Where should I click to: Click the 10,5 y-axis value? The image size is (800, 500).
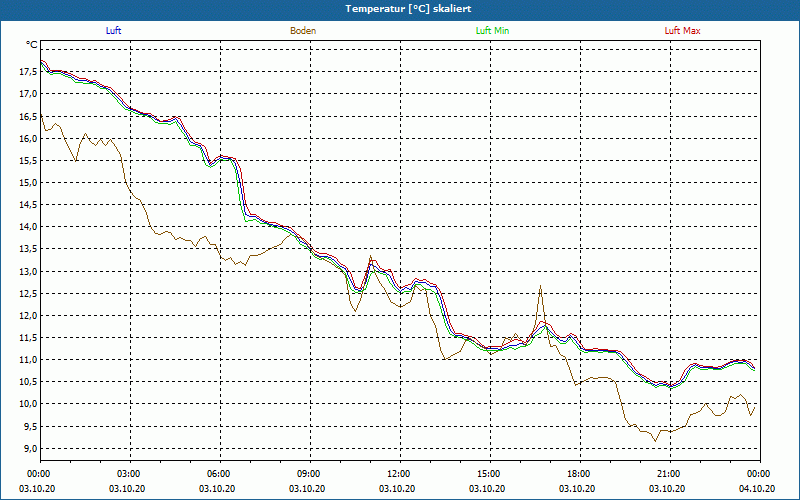pyautogui.click(x=28, y=382)
